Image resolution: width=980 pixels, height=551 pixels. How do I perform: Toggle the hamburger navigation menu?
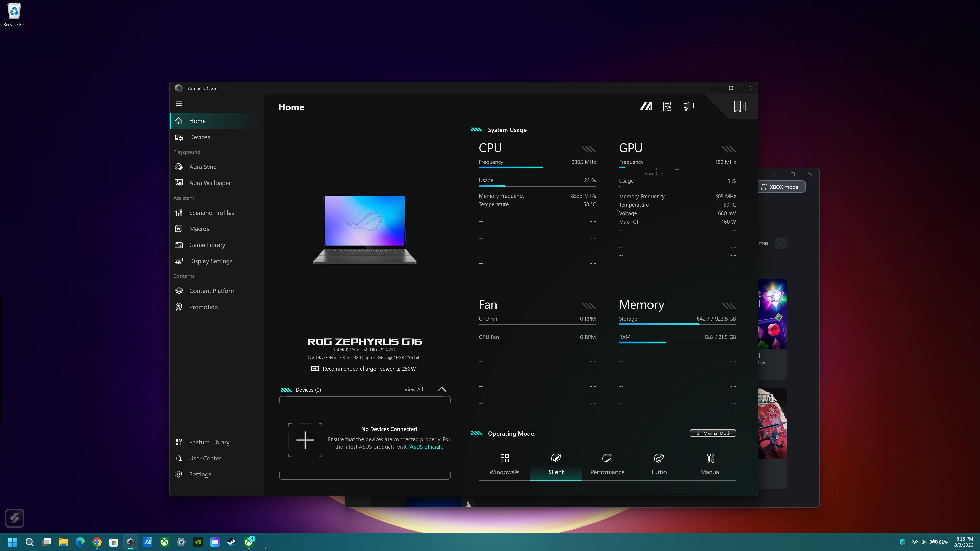[x=179, y=103]
